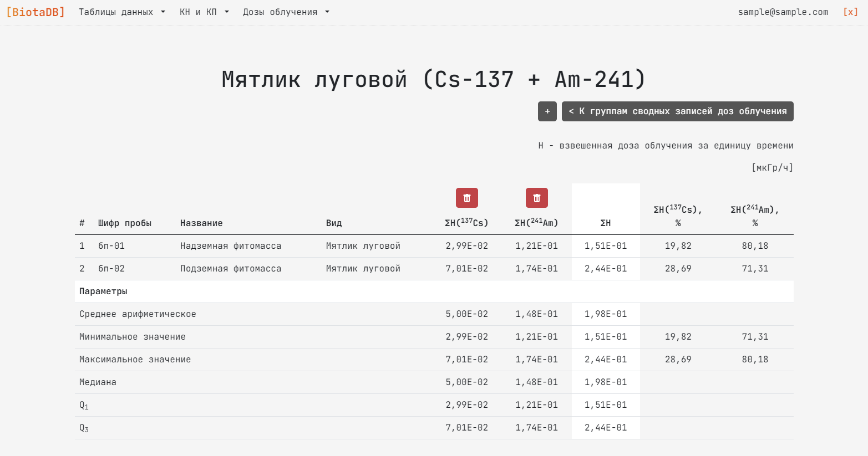Click the Максимальное значение row label
This screenshot has height=456, width=868.
point(135,360)
